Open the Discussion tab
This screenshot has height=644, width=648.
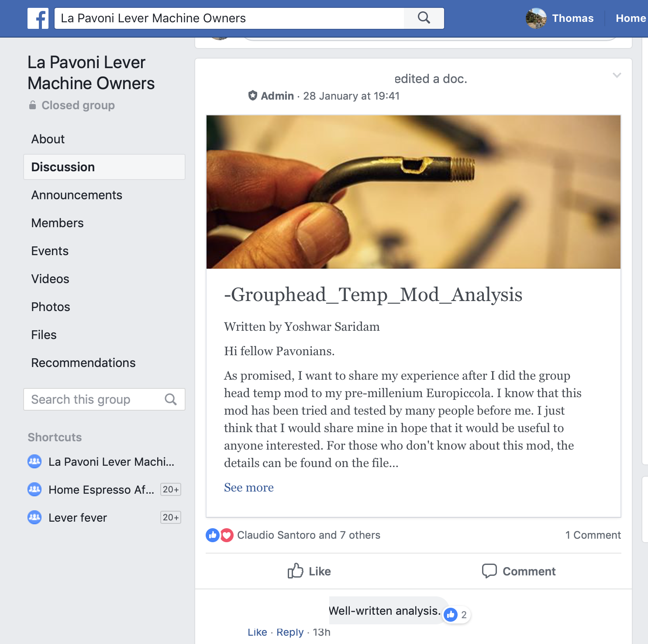(x=104, y=167)
